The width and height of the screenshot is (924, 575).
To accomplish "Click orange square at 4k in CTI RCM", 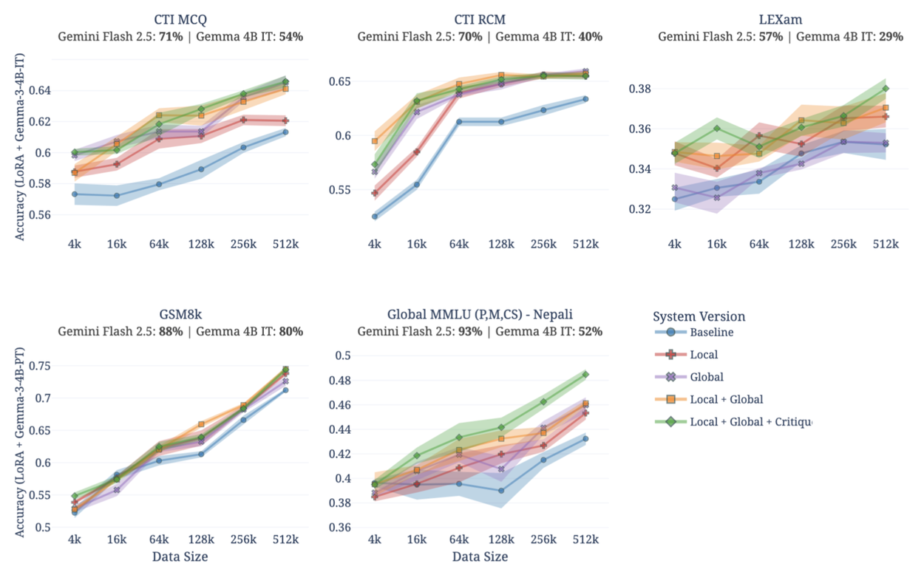I will tap(375, 140).
